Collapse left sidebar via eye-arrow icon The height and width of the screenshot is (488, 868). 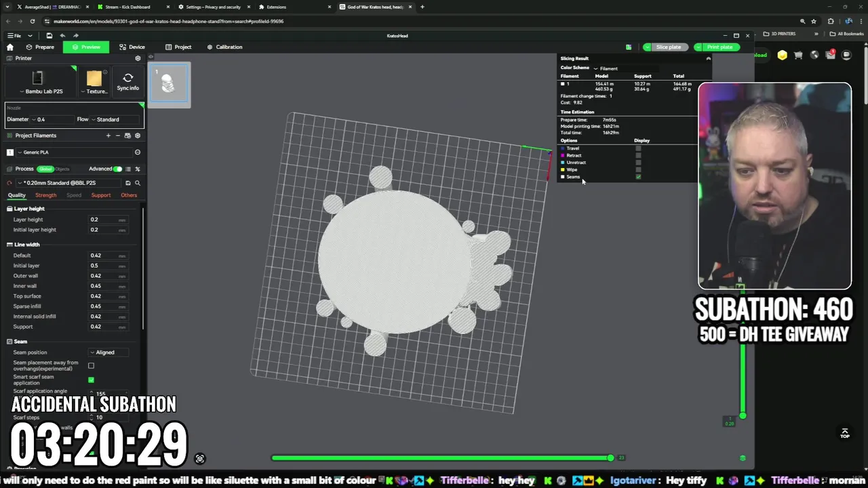[x=151, y=57]
